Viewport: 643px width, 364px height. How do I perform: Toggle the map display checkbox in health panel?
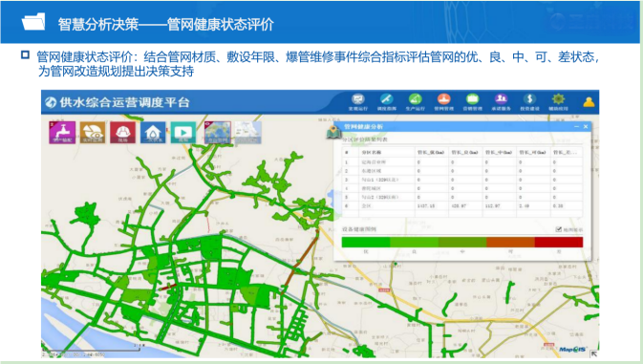558,229
